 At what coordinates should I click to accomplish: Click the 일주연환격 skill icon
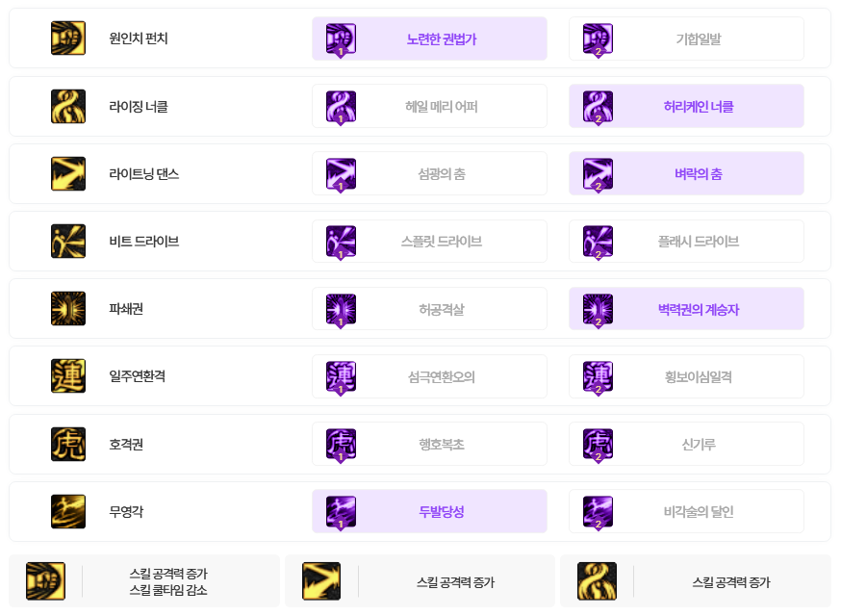pyautogui.click(x=68, y=376)
